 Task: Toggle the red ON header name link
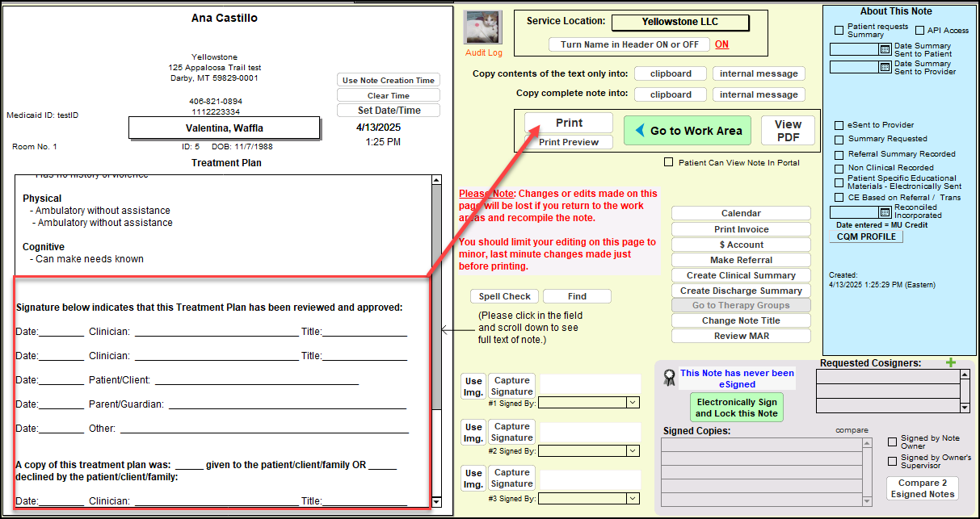(x=721, y=44)
